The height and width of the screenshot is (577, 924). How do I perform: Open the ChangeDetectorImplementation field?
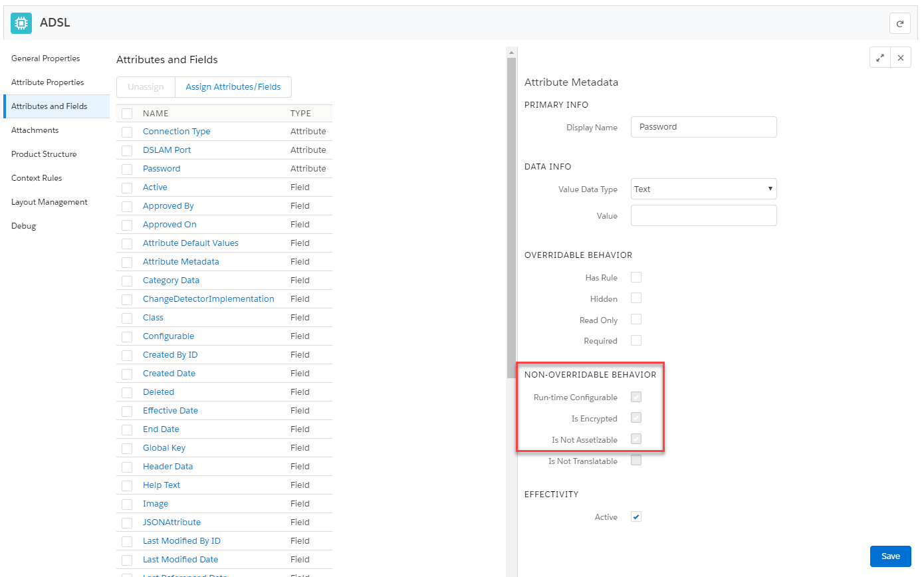tap(209, 299)
